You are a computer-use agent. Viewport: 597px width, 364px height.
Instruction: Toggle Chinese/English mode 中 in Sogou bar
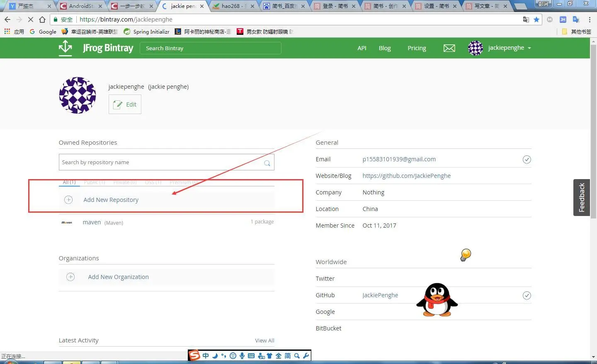[x=206, y=356]
